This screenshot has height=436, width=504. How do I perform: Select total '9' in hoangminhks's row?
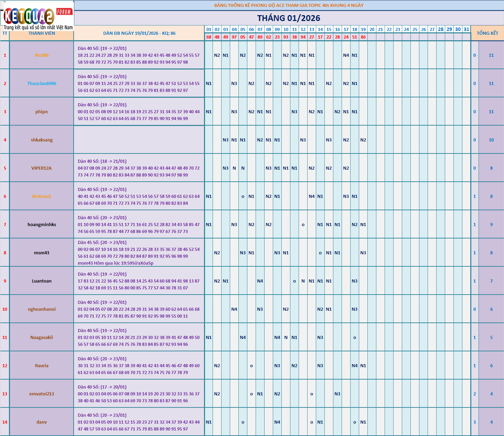tap(491, 225)
